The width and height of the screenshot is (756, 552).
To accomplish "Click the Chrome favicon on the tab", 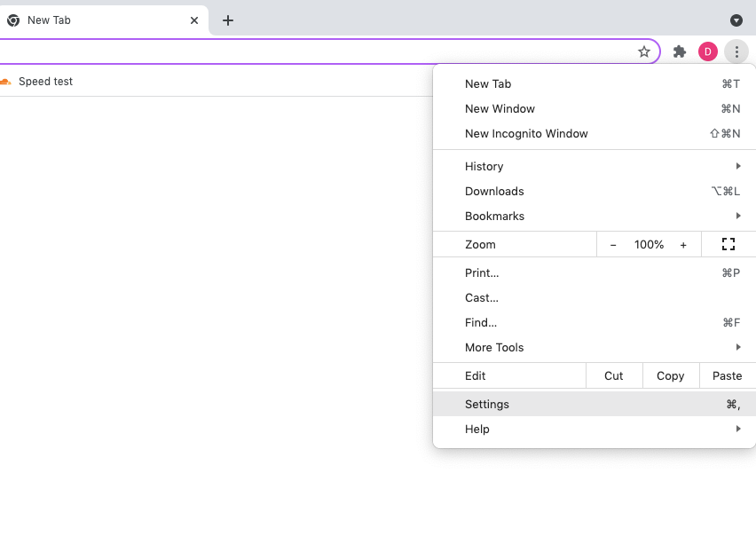I will 13,20.
